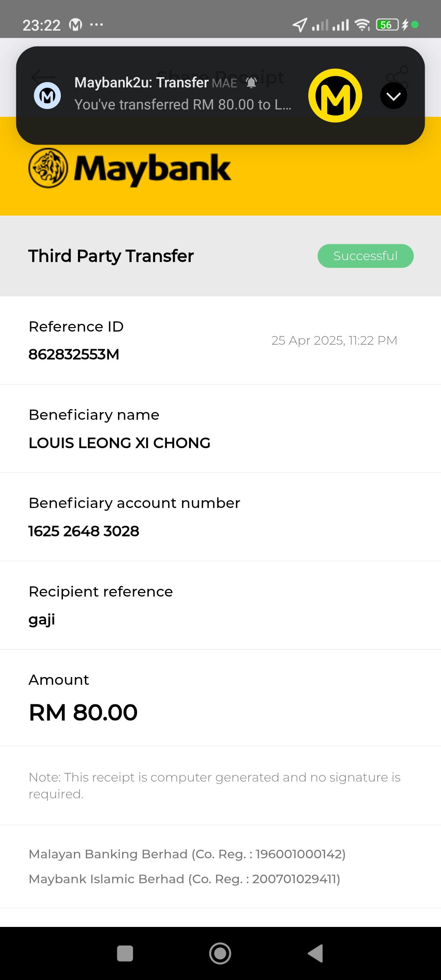Tap the Maybank tiger logo
This screenshot has height=980, width=441.
pyautogui.click(x=48, y=168)
